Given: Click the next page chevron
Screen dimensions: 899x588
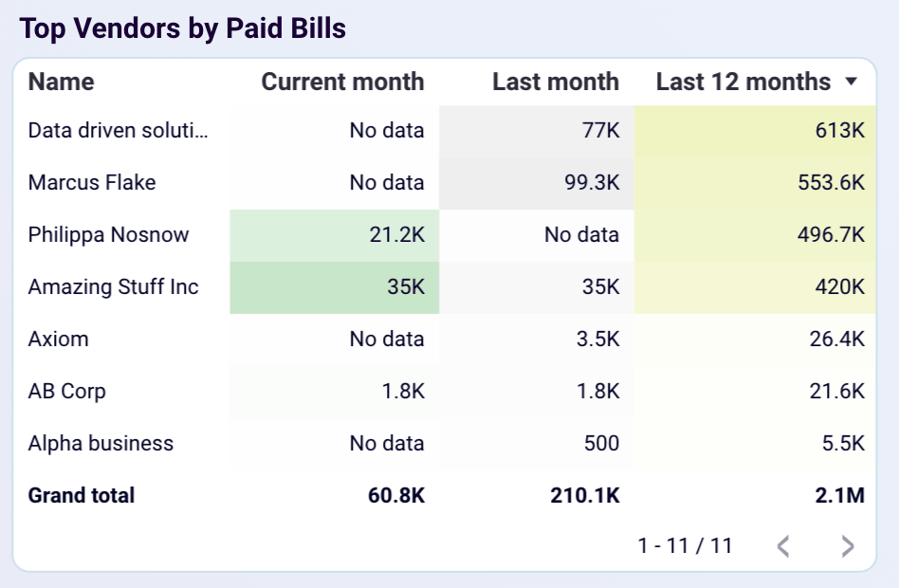Looking at the screenshot, I should click(x=847, y=545).
